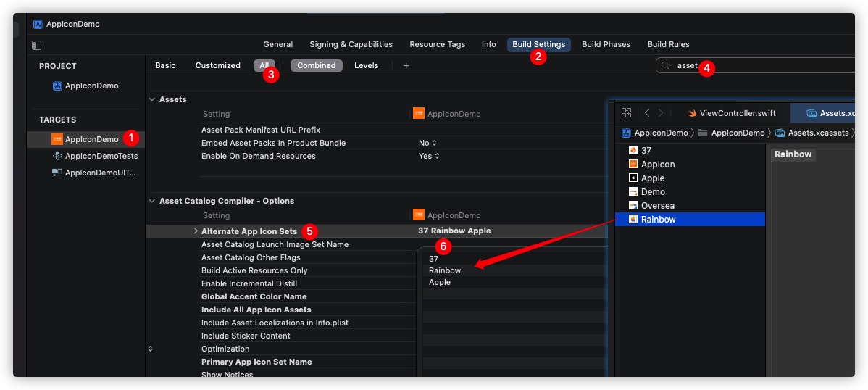The image size is (868, 390).
Task: Click the Demo asset icon thumbnail
Action: [633, 191]
